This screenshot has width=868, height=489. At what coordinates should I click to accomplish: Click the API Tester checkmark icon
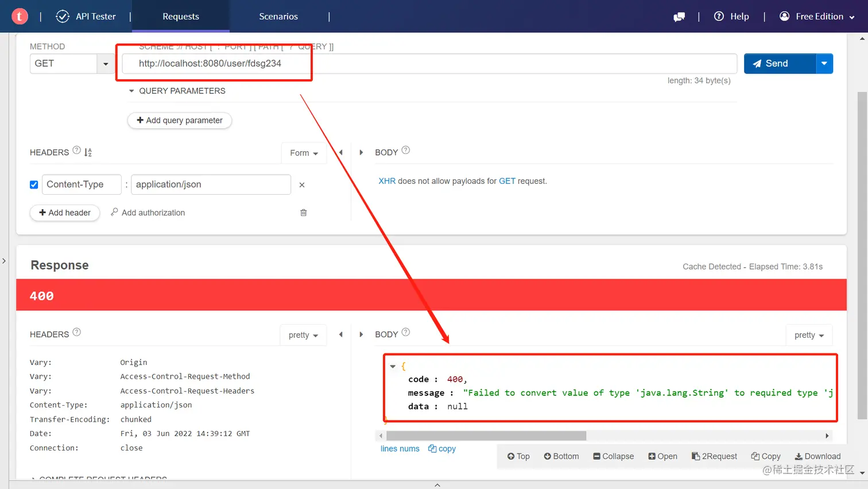[x=63, y=16]
